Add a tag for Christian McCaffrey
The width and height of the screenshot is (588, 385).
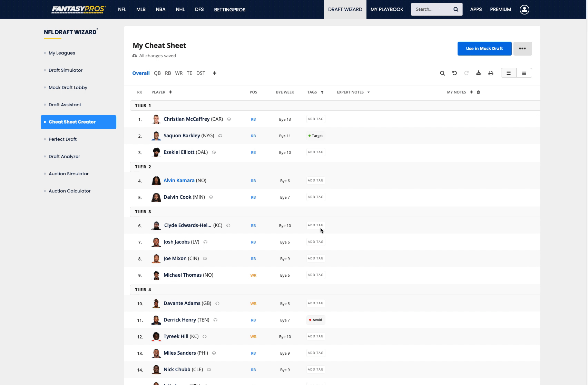316,119
